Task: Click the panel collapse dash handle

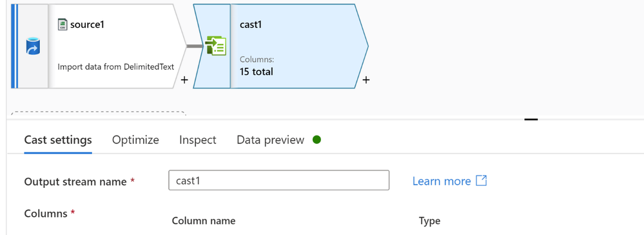Action: click(x=531, y=120)
